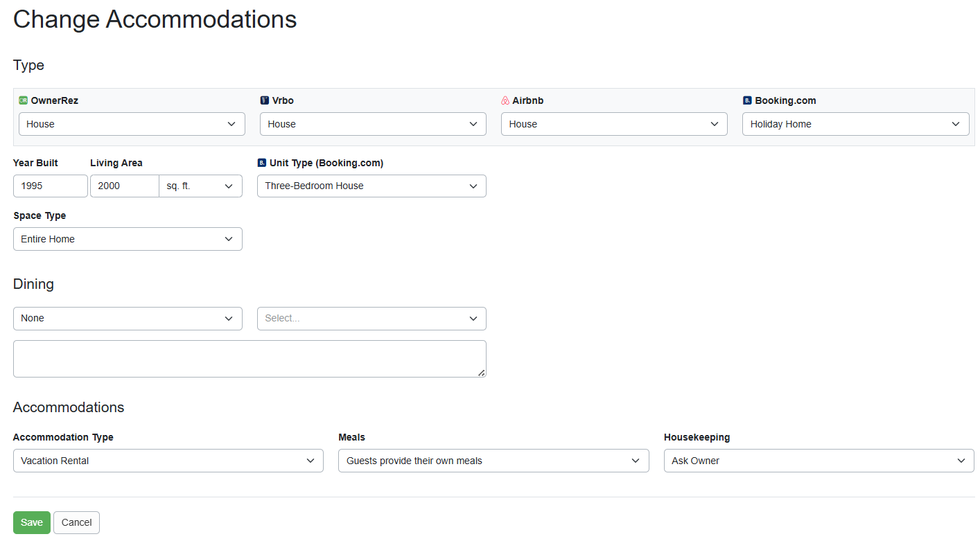The height and width of the screenshot is (541, 980).
Task: Open the Airbnb property type dropdown
Action: tap(614, 124)
